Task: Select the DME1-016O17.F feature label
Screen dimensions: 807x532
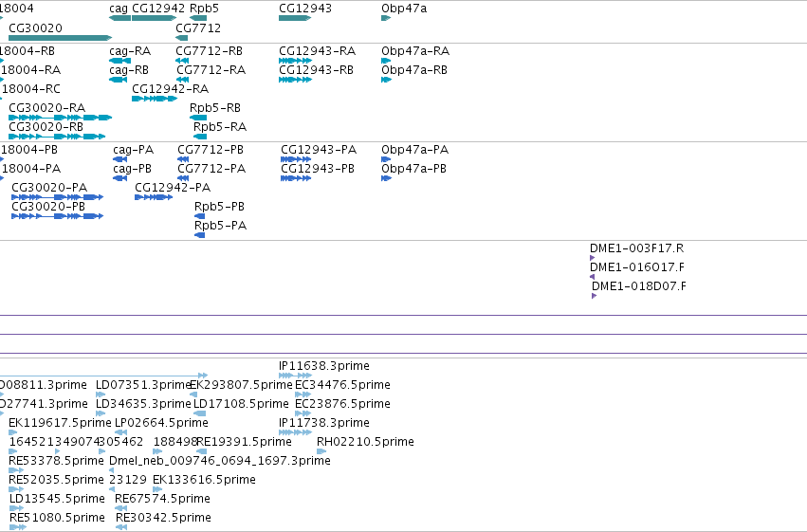Action: click(637, 267)
